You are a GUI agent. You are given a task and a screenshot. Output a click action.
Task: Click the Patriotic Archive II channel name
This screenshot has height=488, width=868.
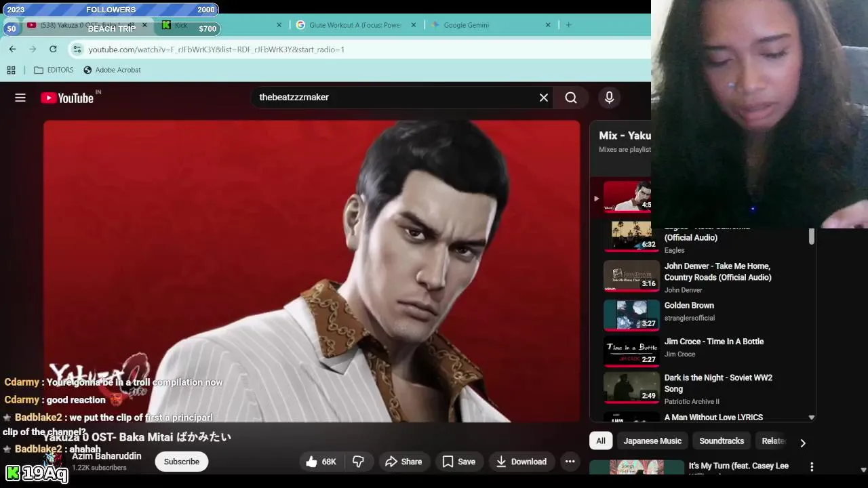click(692, 401)
